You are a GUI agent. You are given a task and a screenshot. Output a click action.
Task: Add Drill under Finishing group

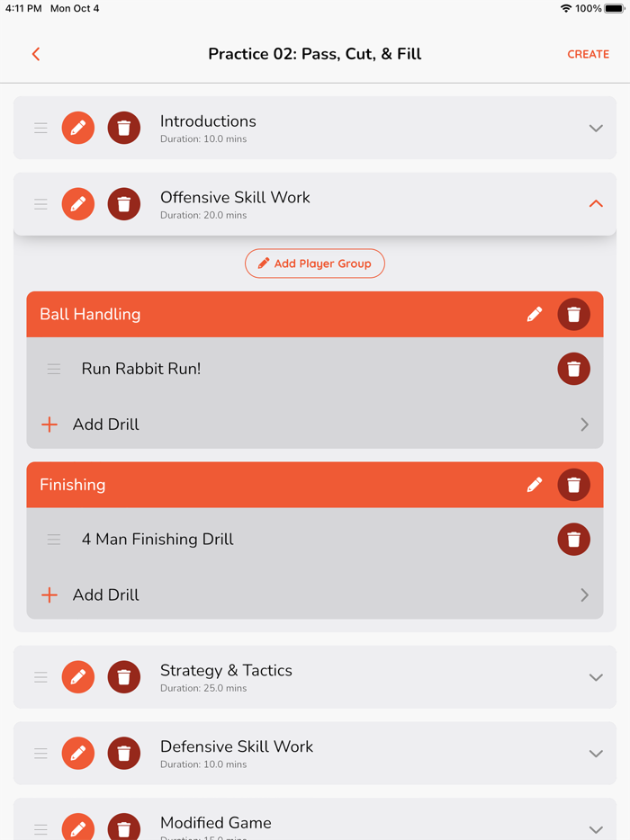tap(106, 594)
